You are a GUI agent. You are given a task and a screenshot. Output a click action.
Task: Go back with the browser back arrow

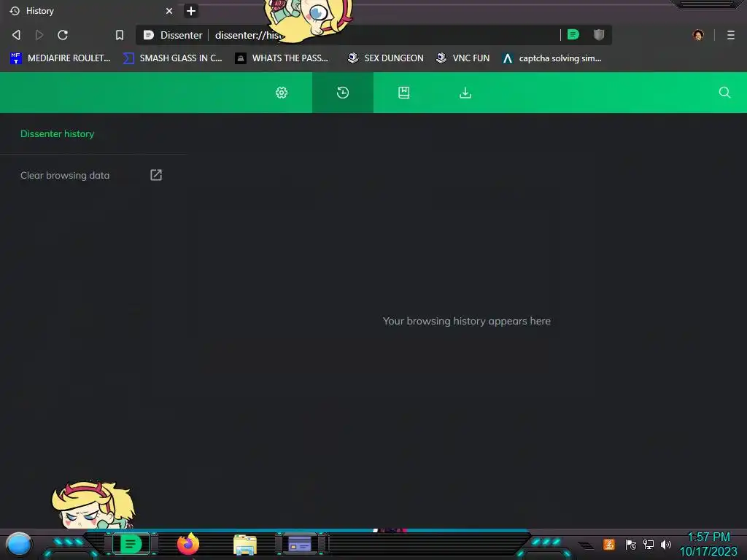coord(16,35)
